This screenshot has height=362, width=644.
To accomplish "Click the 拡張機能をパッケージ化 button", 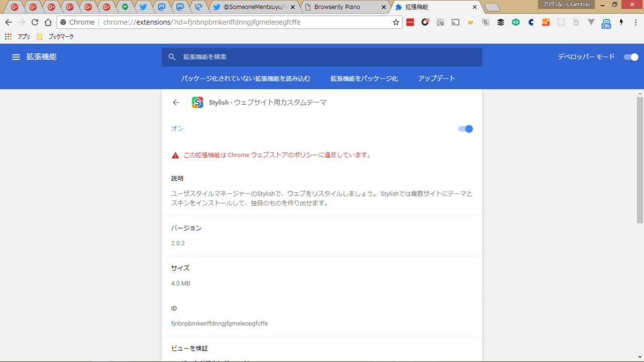I will 364,79.
